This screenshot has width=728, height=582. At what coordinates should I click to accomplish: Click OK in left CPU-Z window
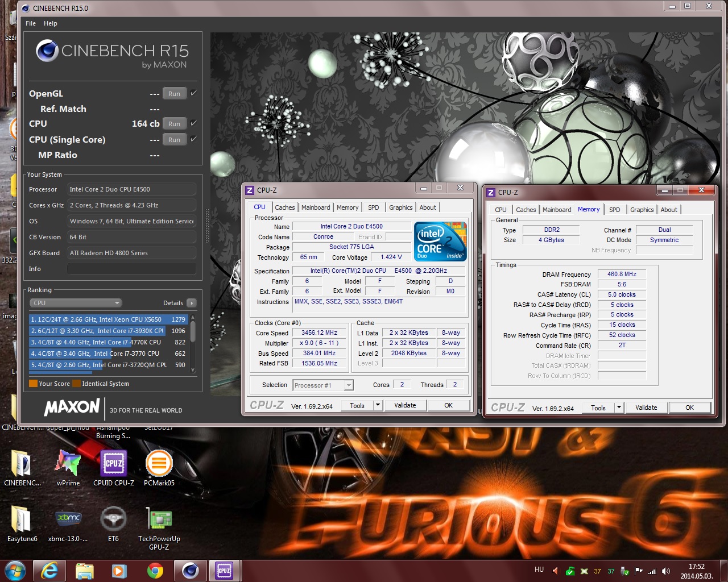(449, 406)
